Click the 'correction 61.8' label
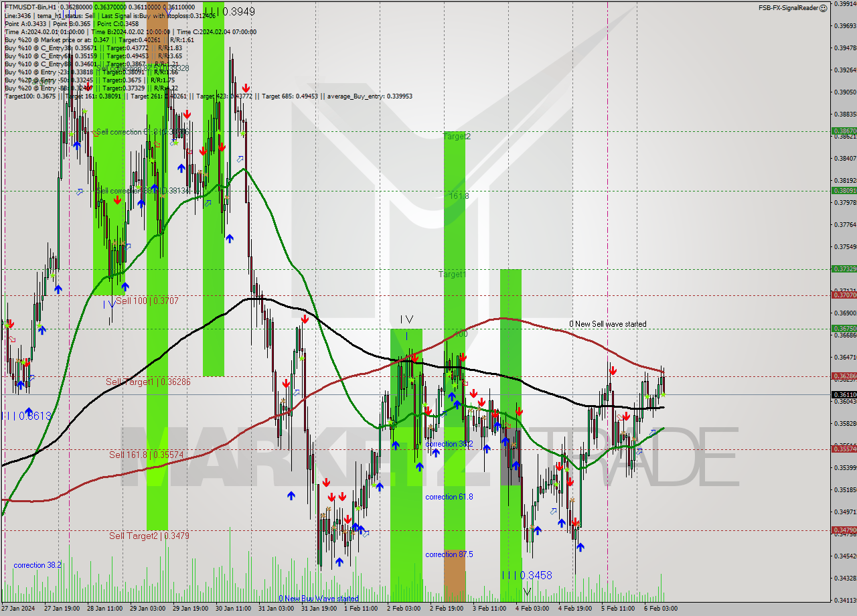 [449, 497]
